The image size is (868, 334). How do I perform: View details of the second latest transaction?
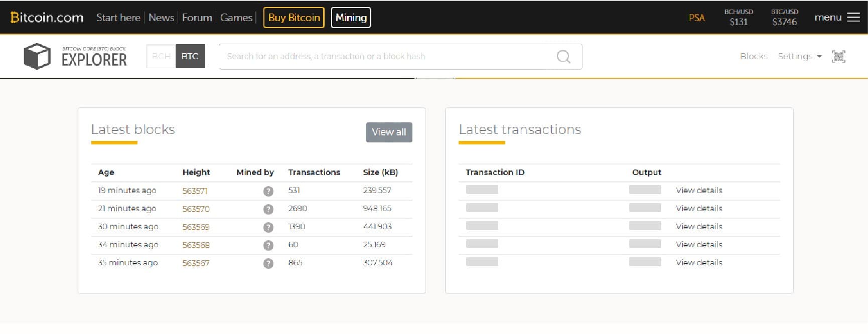[x=699, y=209]
